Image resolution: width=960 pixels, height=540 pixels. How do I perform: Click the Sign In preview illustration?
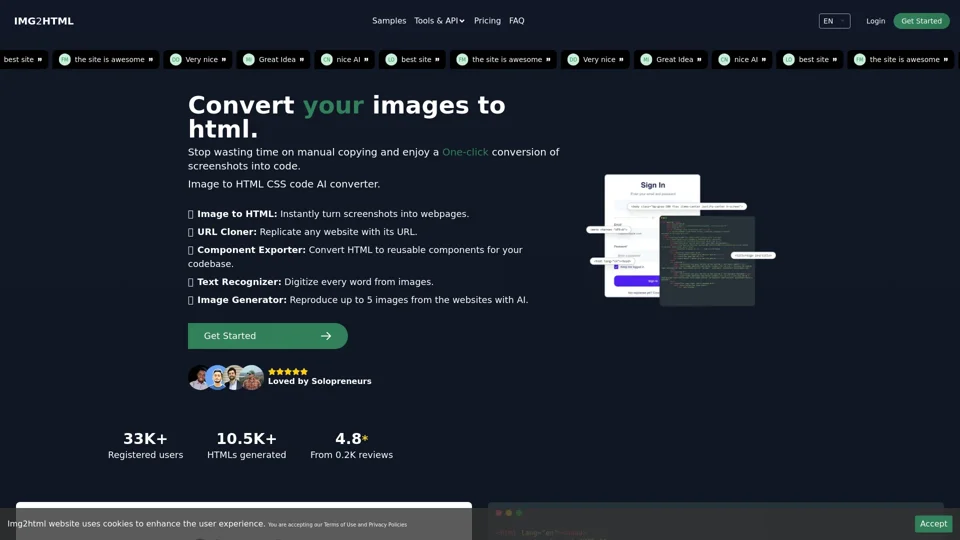point(680,240)
